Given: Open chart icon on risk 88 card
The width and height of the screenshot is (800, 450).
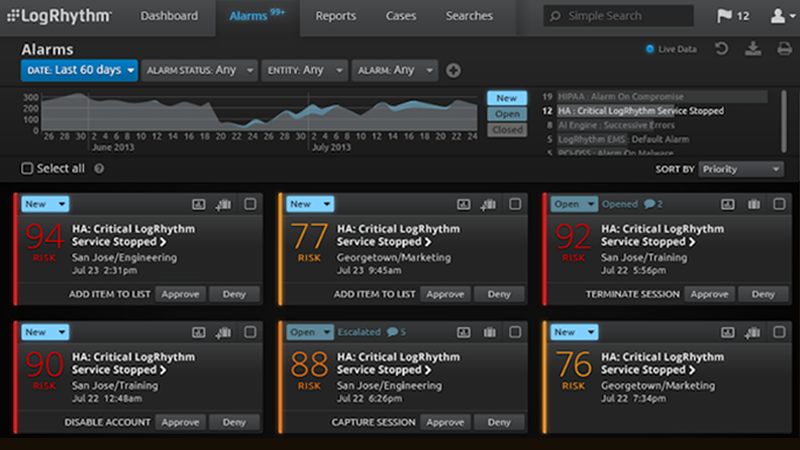Looking at the screenshot, I should [463, 333].
